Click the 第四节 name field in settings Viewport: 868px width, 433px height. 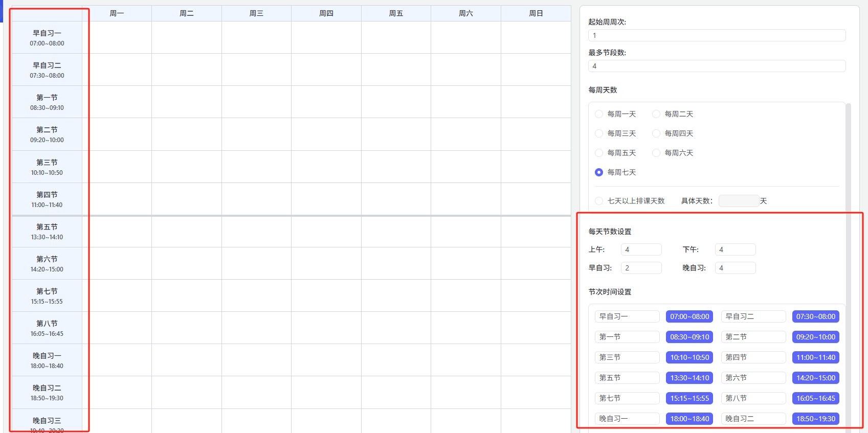pos(753,357)
